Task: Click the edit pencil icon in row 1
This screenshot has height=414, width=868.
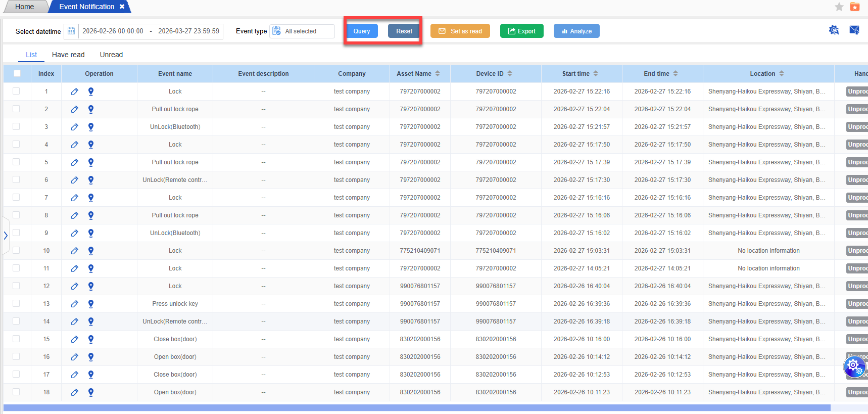Action: point(74,91)
